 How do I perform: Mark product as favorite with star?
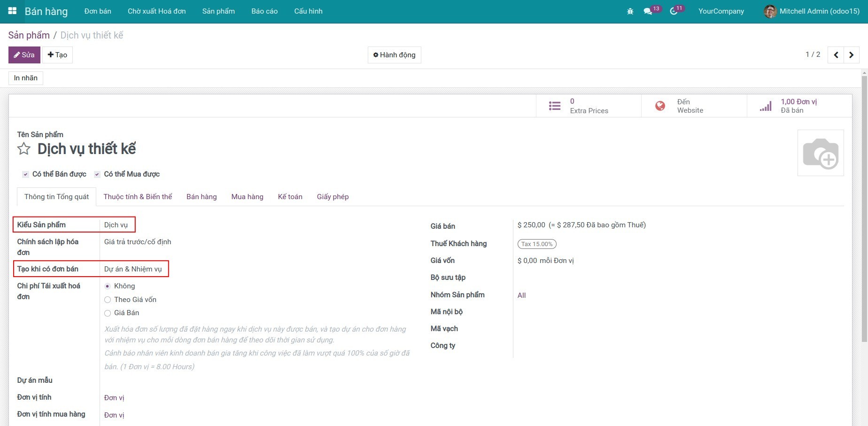(24, 149)
